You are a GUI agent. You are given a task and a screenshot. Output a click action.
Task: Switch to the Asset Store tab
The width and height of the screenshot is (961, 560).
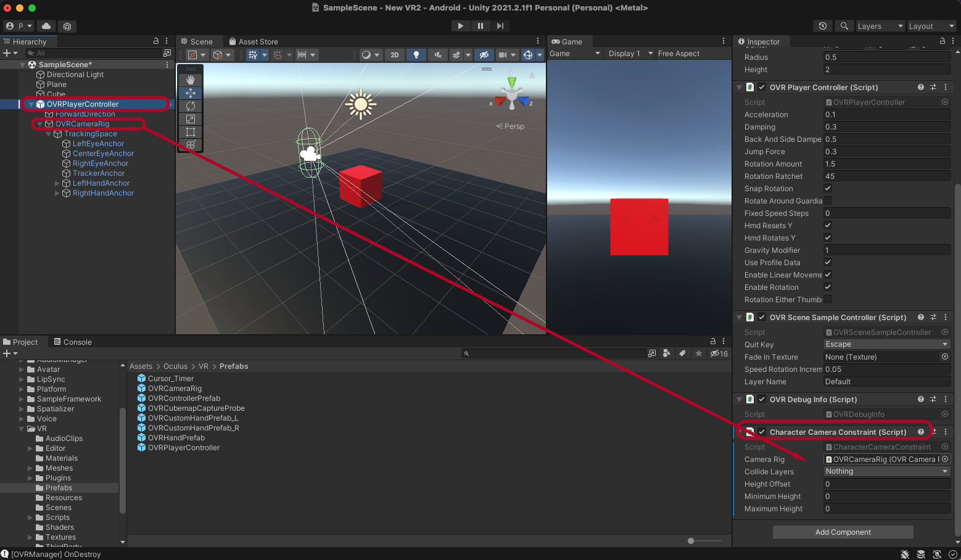(x=254, y=41)
